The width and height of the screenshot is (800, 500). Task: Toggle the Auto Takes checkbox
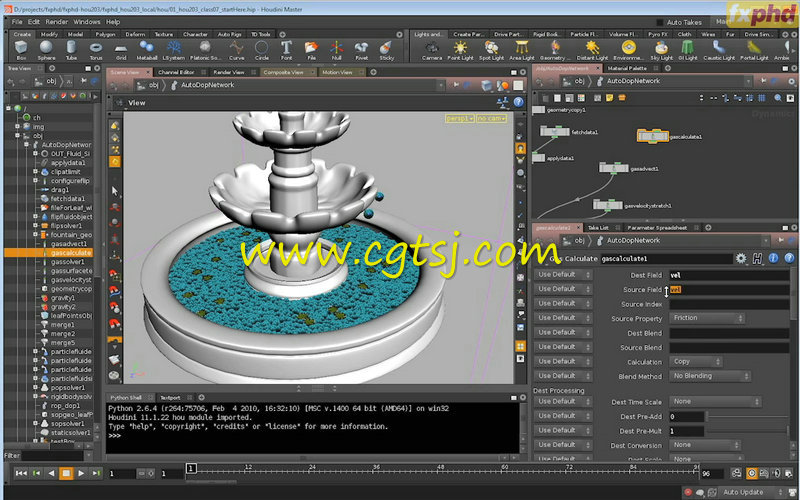(659, 22)
